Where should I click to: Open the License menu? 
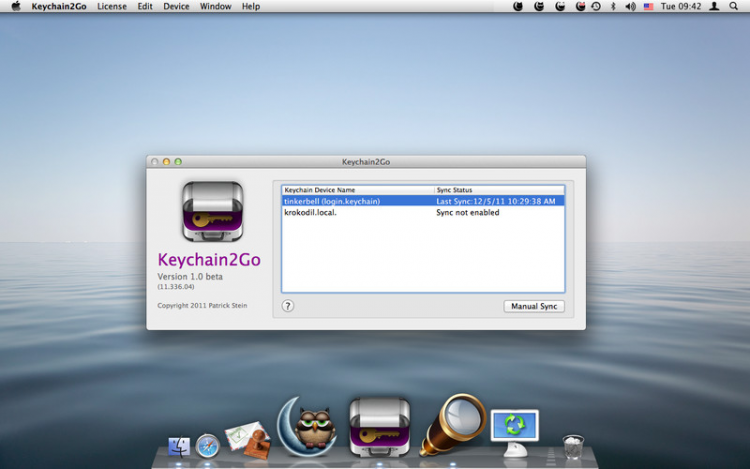(112, 6)
